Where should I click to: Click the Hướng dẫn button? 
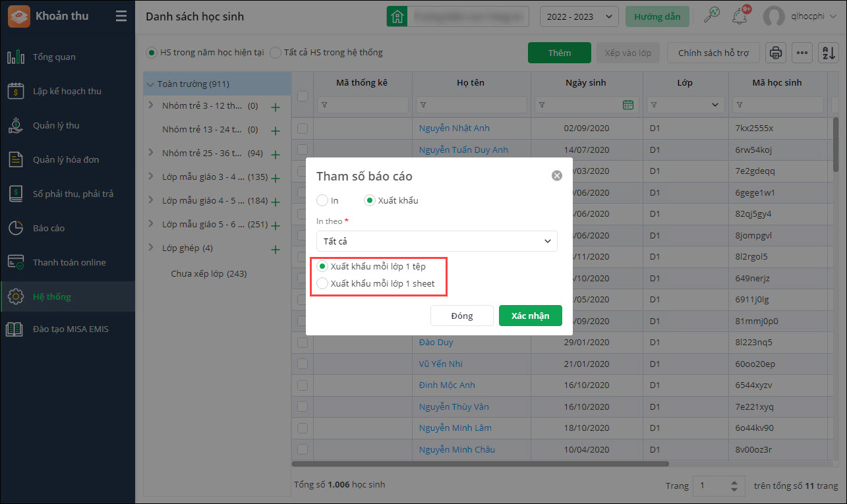point(657,16)
